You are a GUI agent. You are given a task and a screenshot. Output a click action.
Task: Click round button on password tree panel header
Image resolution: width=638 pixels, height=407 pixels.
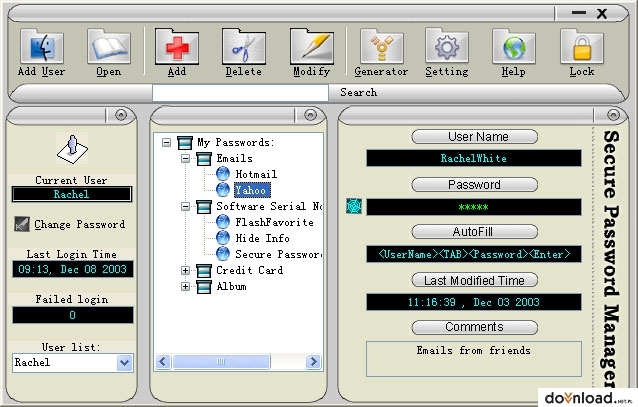tap(310, 115)
